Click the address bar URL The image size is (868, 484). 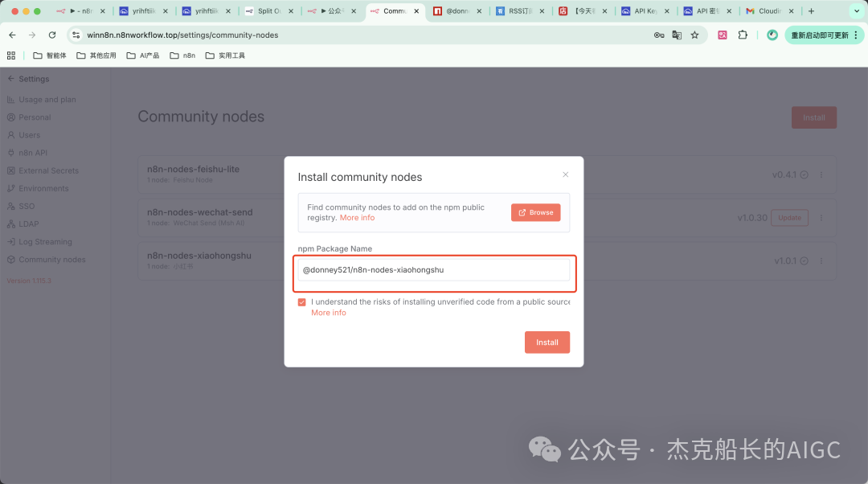[182, 35]
